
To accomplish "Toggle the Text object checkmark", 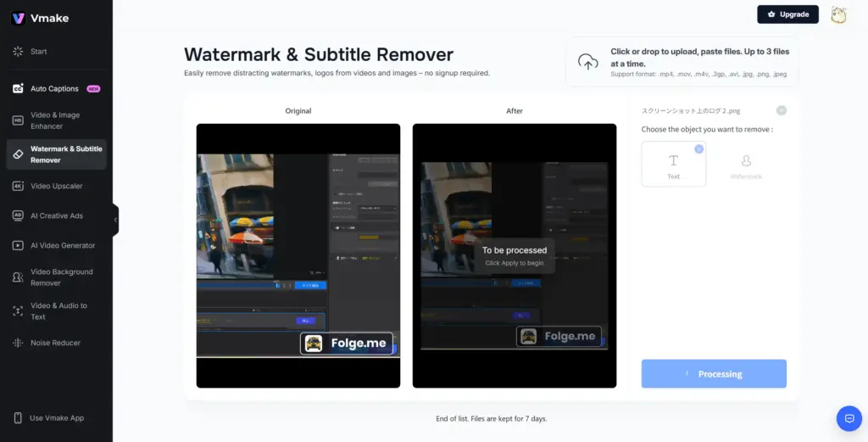I will click(699, 148).
